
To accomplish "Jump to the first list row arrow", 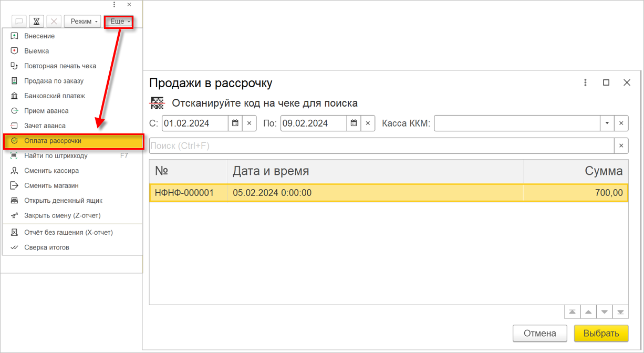I will click(x=572, y=312).
